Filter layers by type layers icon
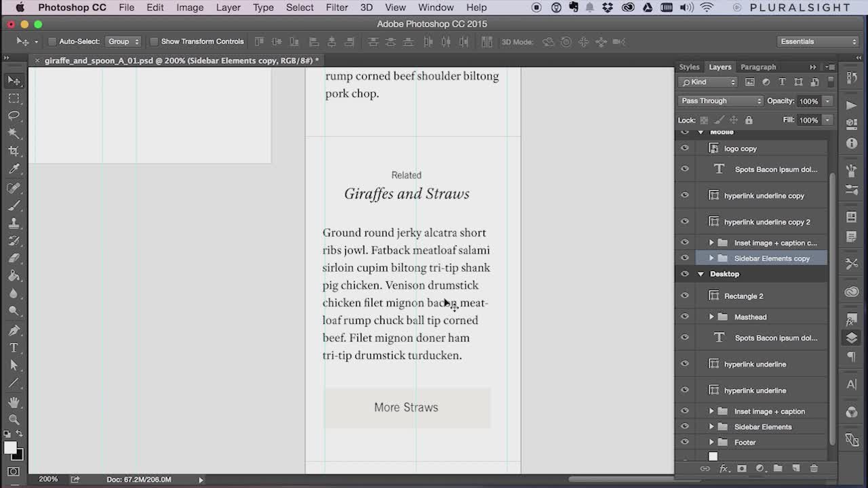Screen dimensions: 868x488 782,82
